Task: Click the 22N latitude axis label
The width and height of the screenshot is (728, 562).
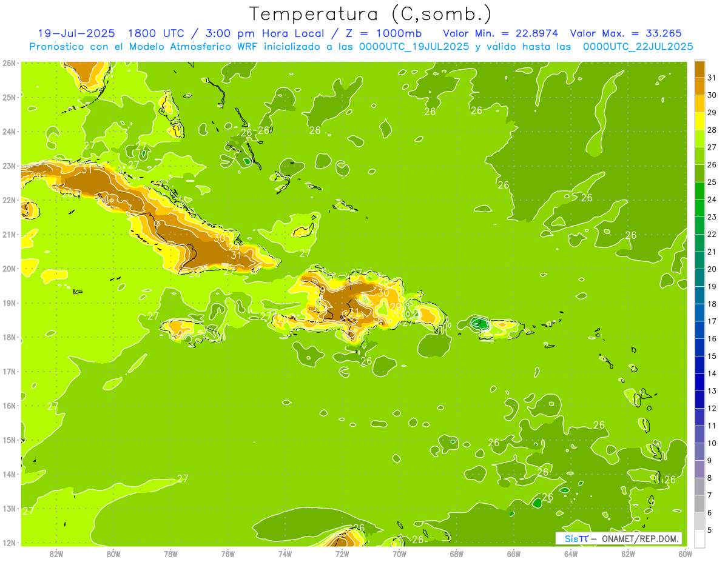Action: pyautogui.click(x=8, y=199)
